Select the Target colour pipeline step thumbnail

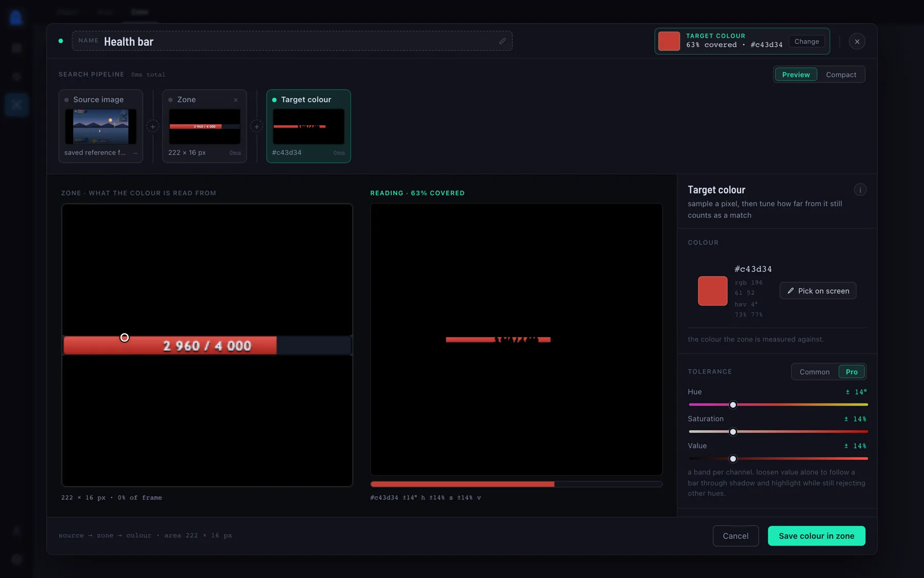point(309,126)
